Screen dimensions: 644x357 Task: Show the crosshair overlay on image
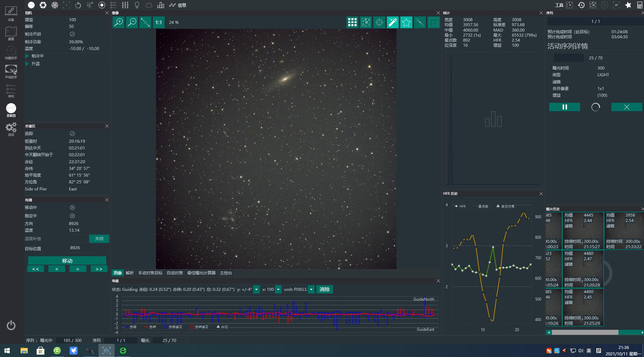tap(379, 23)
